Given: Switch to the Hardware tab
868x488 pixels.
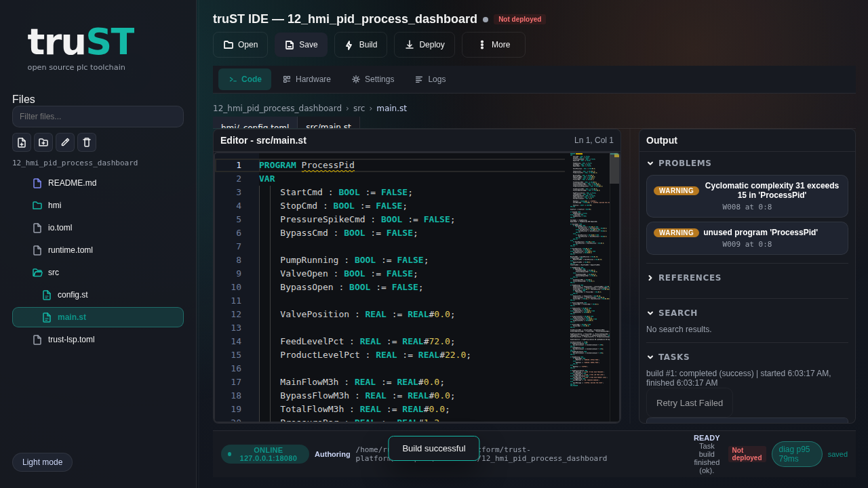Looking at the screenshot, I should pos(307,79).
